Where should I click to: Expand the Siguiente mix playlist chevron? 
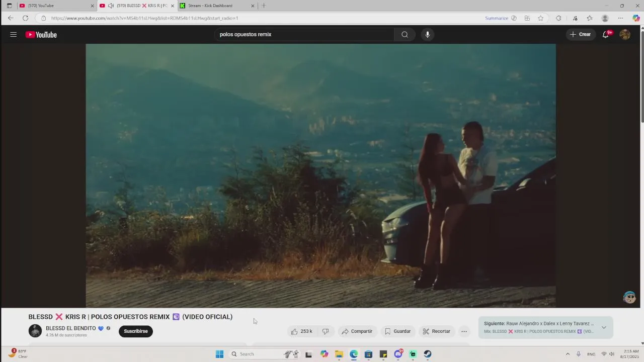[604, 327]
